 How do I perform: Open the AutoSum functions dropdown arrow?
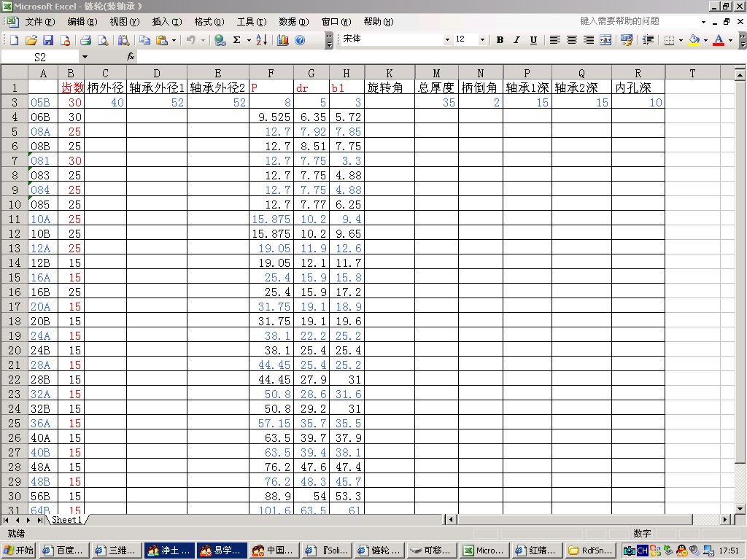[x=249, y=40]
